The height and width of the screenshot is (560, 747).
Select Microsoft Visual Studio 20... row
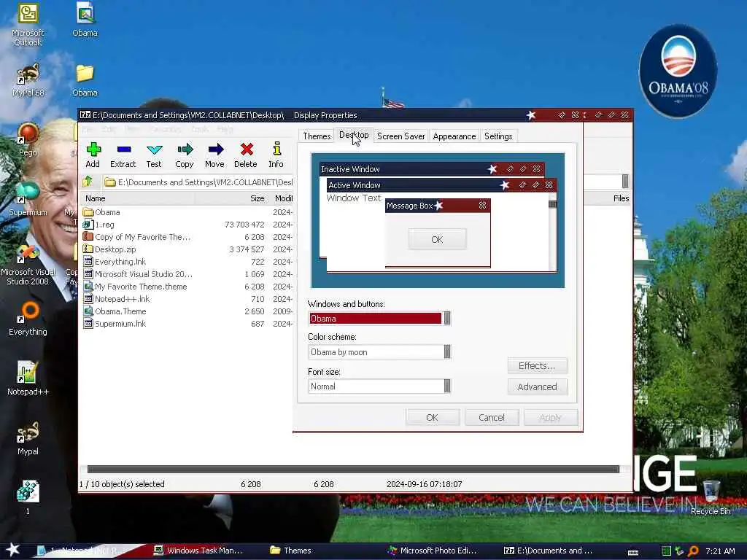tap(187, 274)
